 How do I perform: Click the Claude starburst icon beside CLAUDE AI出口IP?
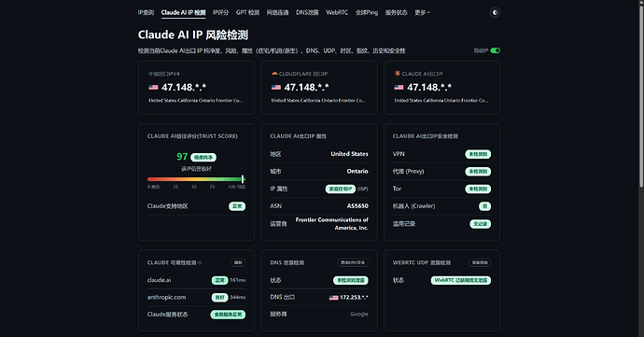398,74
